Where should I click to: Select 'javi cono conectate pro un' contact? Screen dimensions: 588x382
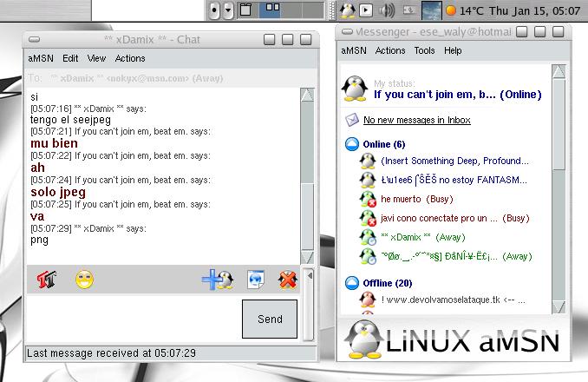(454, 219)
